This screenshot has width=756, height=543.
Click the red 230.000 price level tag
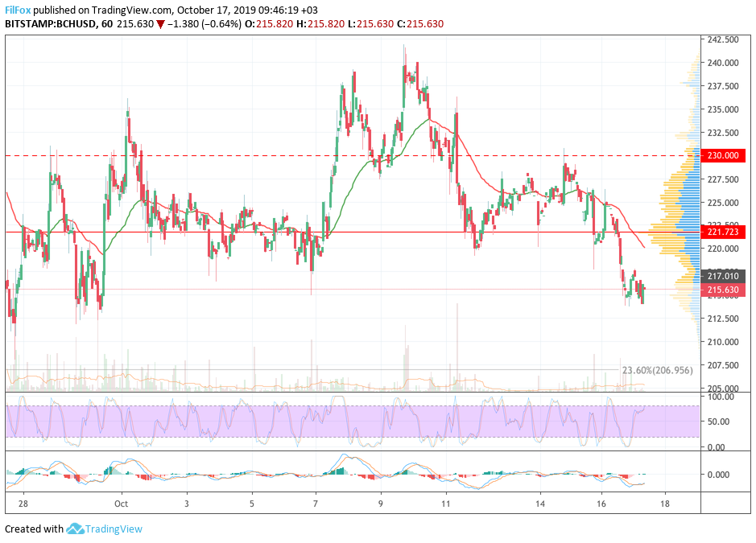[723, 155]
